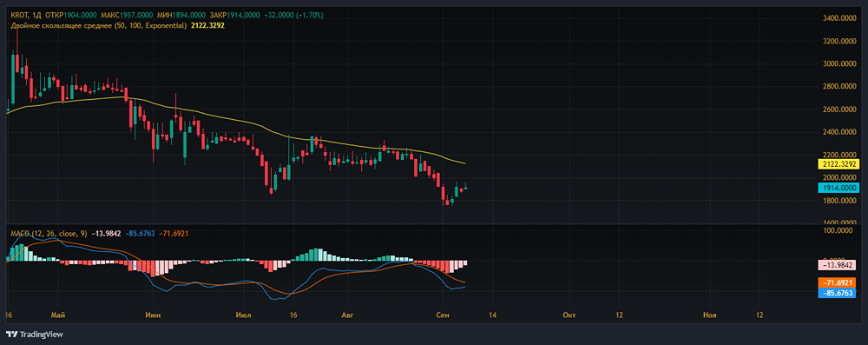Click the cyan 1914.0000 last price label
The height and width of the screenshot is (345, 868).
[838, 188]
